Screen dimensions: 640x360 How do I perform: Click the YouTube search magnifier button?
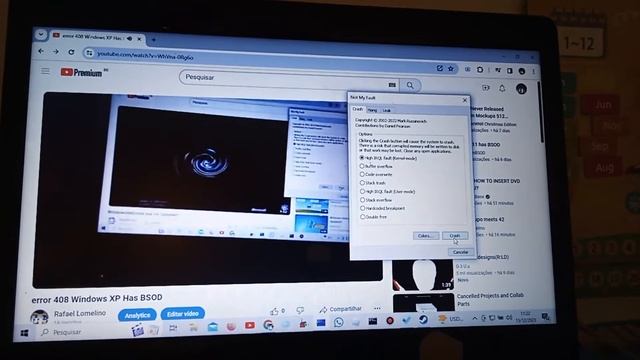[410, 85]
